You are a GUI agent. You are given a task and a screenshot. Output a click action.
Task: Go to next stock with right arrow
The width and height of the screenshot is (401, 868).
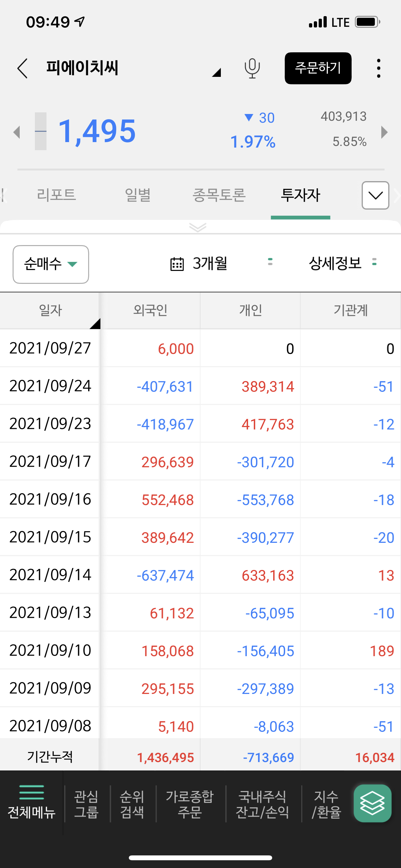click(385, 132)
